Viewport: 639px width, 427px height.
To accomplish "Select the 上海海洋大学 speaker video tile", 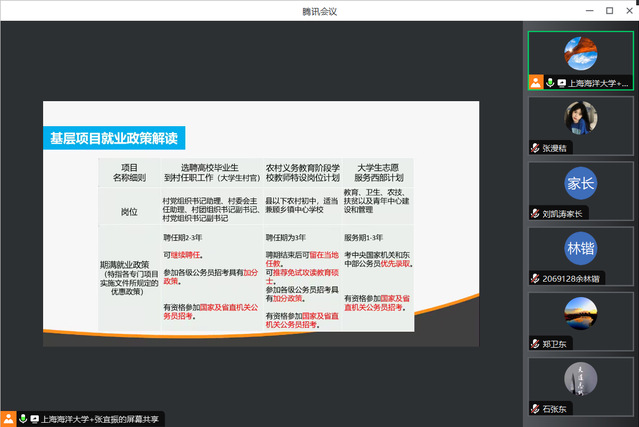I will 580,55.
